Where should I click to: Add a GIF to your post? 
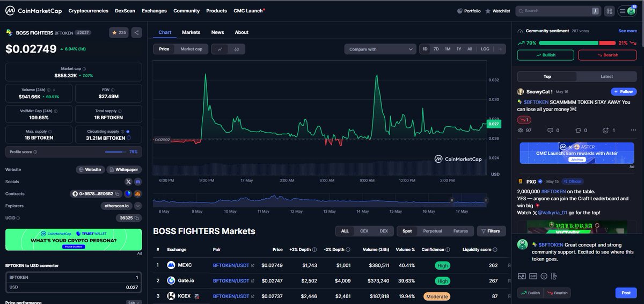click(x=533, y=276)
